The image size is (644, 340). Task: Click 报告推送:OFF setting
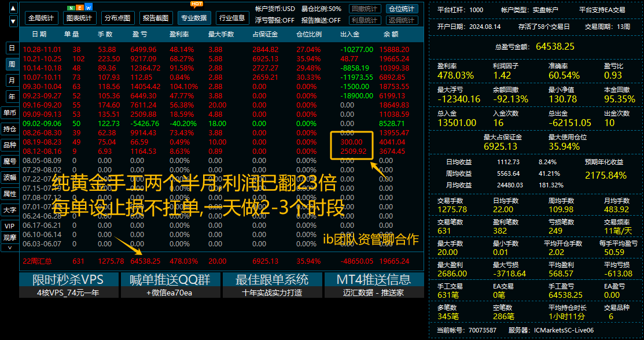321,20
